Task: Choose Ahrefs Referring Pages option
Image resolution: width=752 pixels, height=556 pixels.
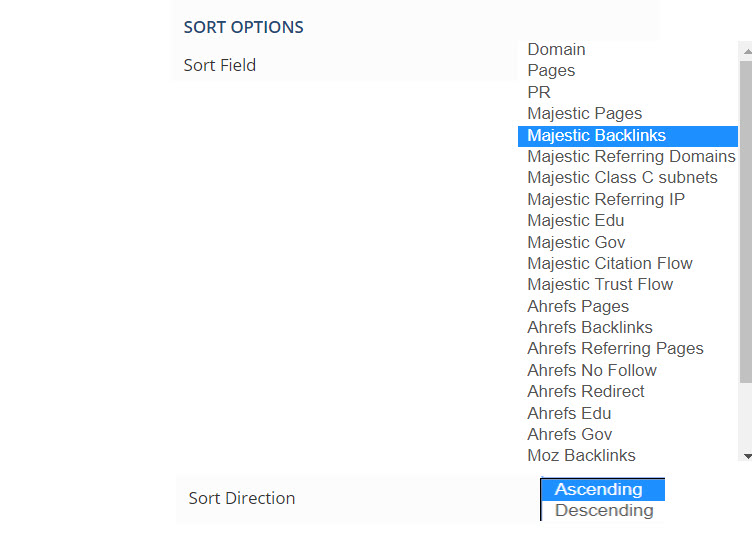Action: [615, 348]
